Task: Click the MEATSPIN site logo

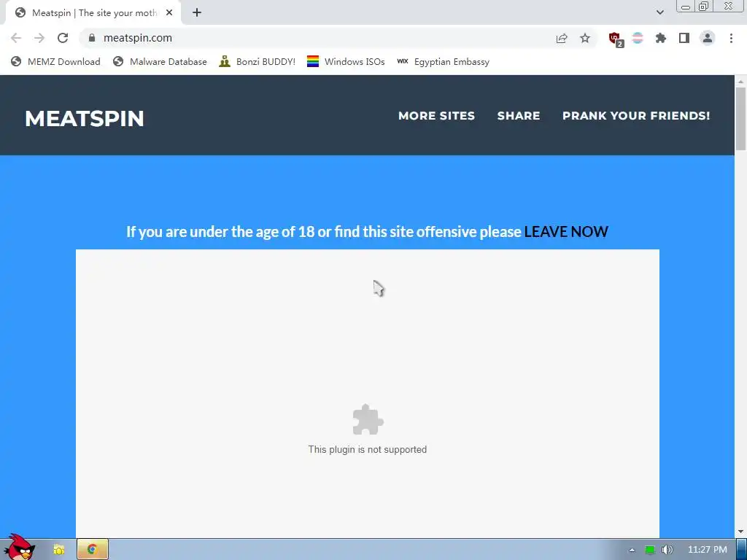Action: [85, 118]
